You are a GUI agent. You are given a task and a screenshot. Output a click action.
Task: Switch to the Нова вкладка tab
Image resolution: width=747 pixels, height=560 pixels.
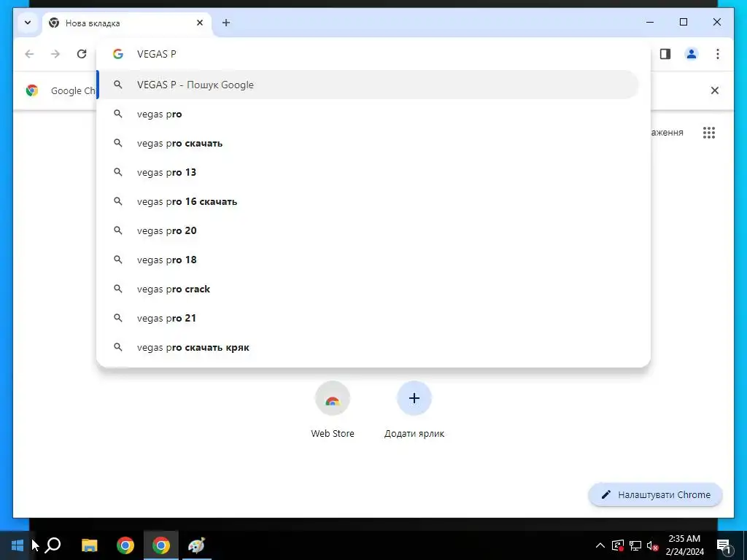tap(126, 23)
